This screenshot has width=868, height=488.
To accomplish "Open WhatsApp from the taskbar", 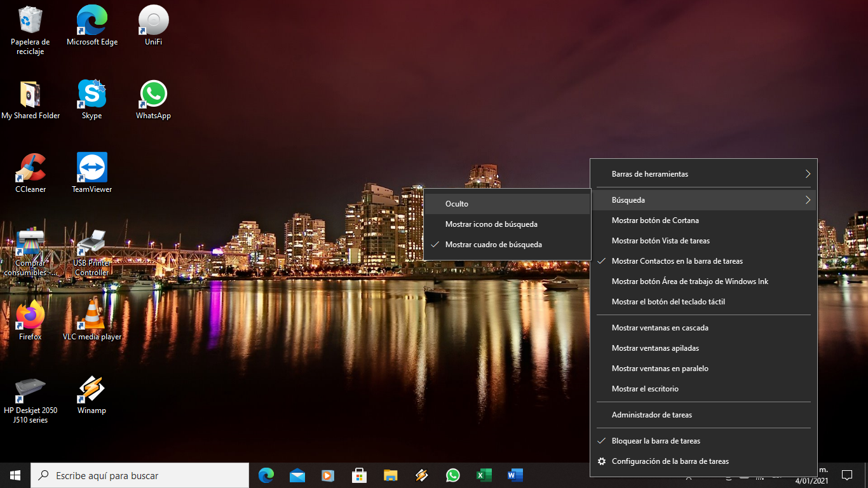I will (x=452, y=475).
